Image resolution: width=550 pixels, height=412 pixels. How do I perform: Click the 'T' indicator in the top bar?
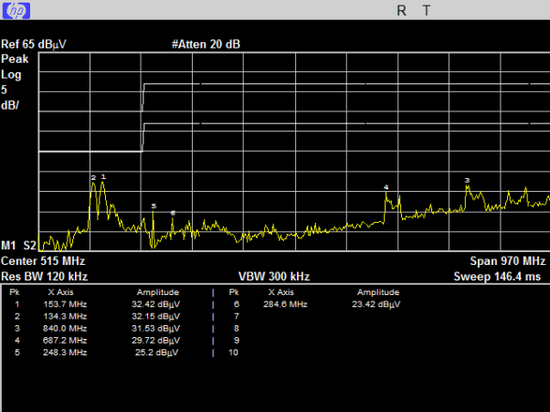coord(426,11)
